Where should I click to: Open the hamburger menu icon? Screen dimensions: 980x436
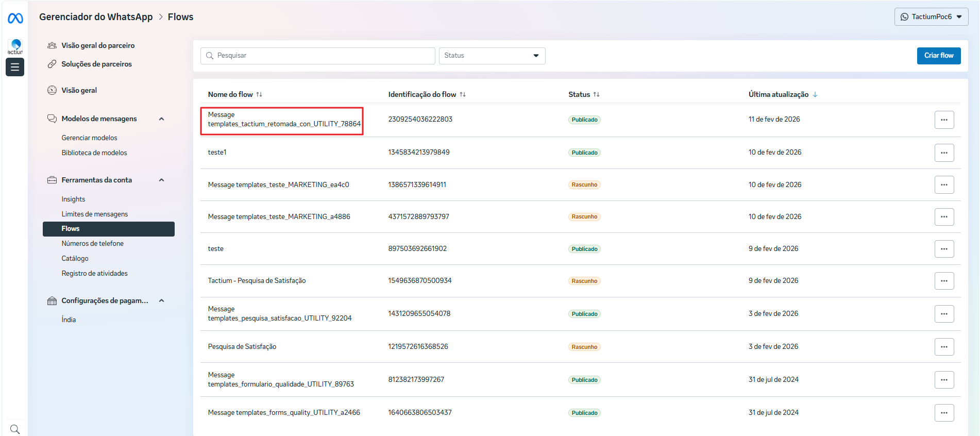coord(15,67)
